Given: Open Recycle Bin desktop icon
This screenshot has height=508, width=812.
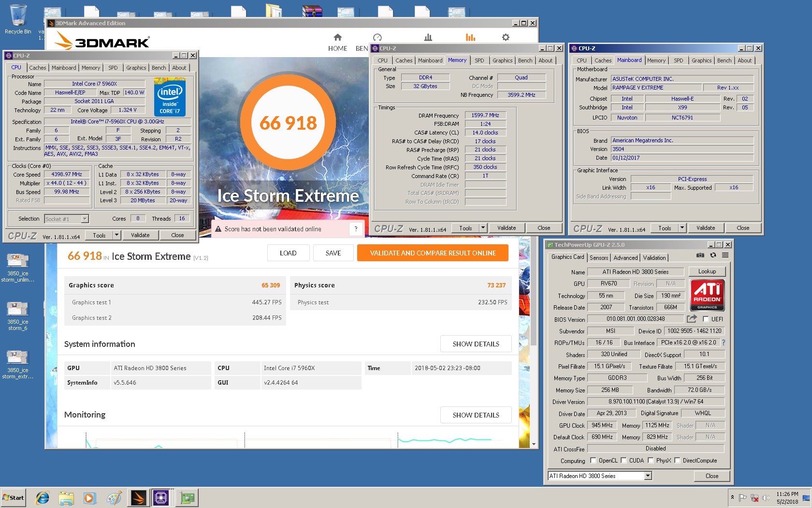Looking at the screenshot, I should [18, 19].
